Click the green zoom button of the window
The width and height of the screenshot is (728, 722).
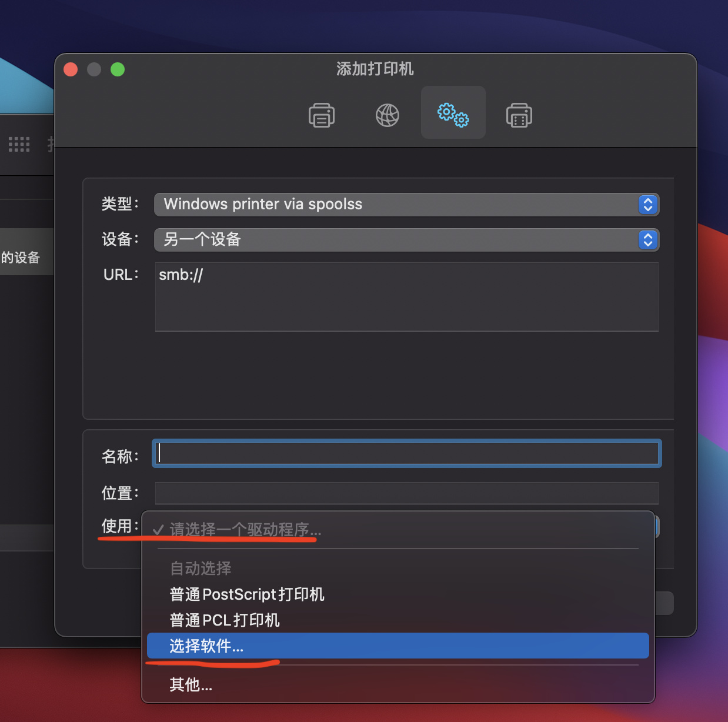pyautogui.click(x=117, y=69)
